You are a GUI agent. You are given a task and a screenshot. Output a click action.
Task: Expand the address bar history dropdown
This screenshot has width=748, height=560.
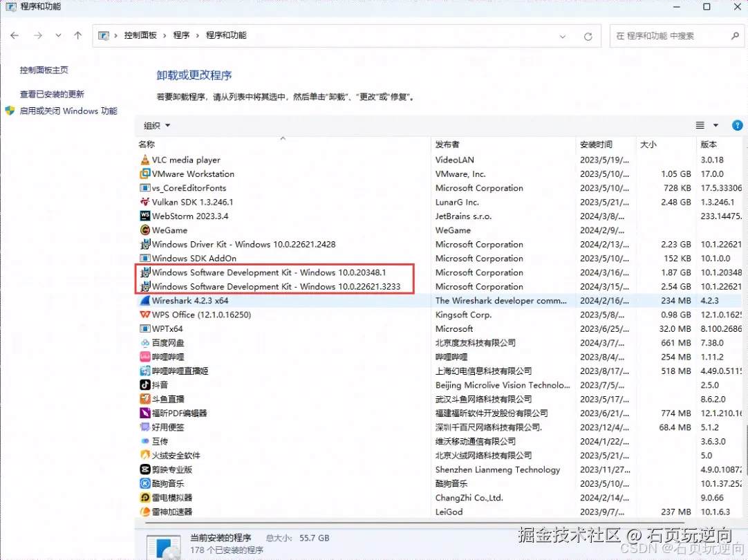point(563,36)
